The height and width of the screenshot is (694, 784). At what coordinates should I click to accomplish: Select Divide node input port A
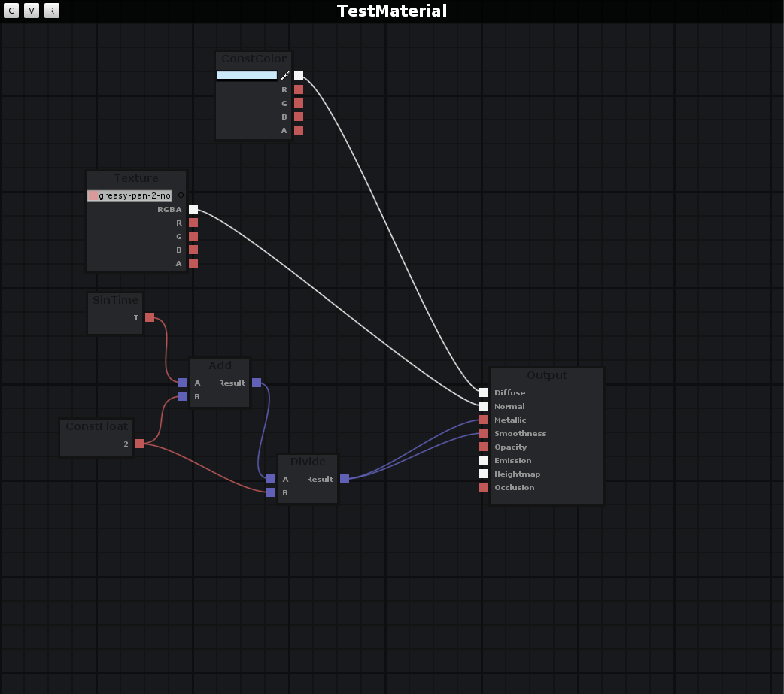tap(271, 479)
